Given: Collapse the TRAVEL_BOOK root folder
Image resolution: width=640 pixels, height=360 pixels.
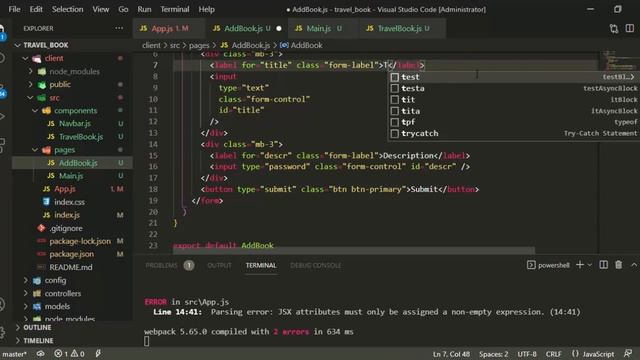Looking at the screenshot, I should (x=17, y=45).
